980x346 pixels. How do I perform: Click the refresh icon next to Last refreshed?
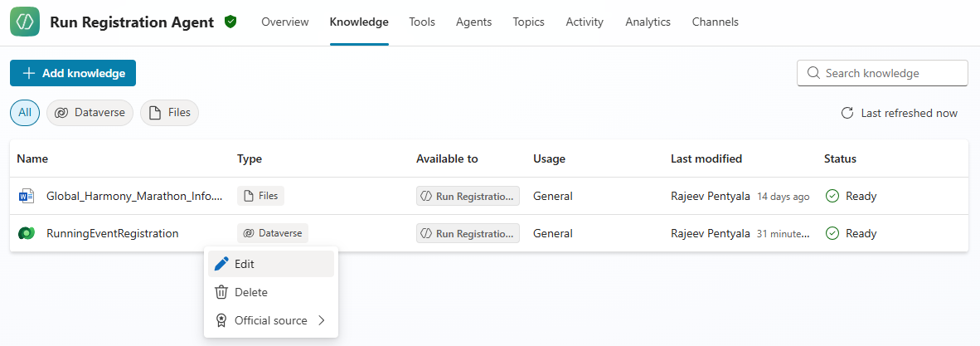847,113
